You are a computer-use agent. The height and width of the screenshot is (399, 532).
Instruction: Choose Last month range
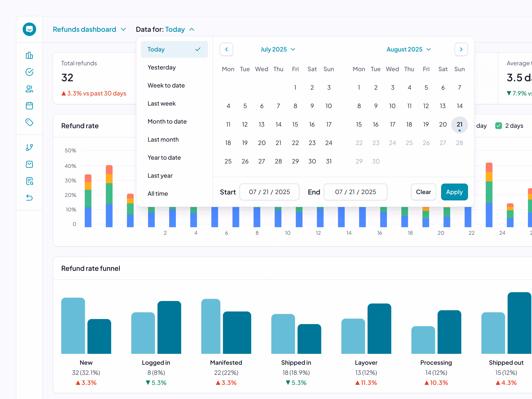(x=174, y=139)
